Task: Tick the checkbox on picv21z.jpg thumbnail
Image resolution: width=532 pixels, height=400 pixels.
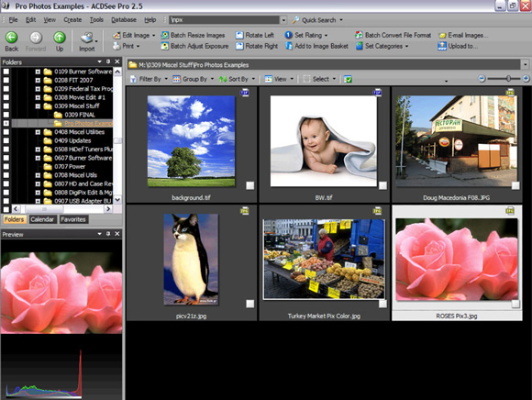Action: (250, 304)
